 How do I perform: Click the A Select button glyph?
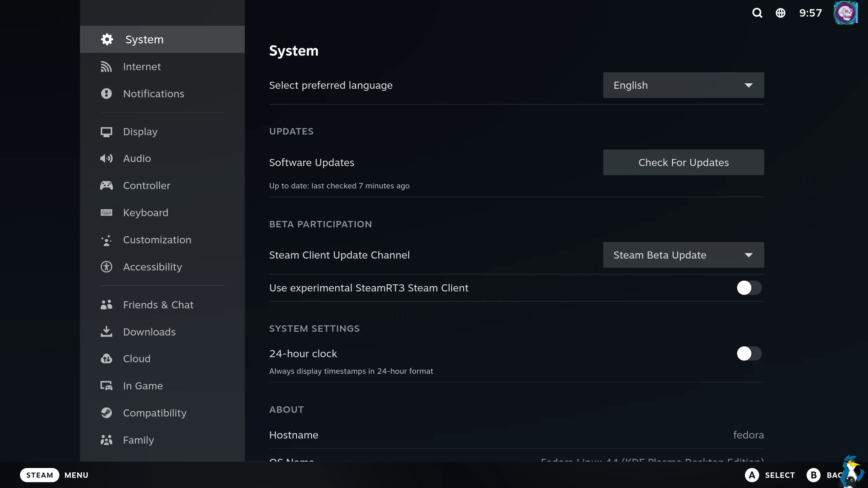click(752, 475)
